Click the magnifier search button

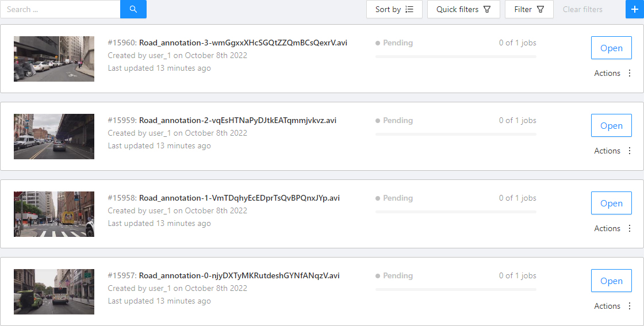[133, 9]
